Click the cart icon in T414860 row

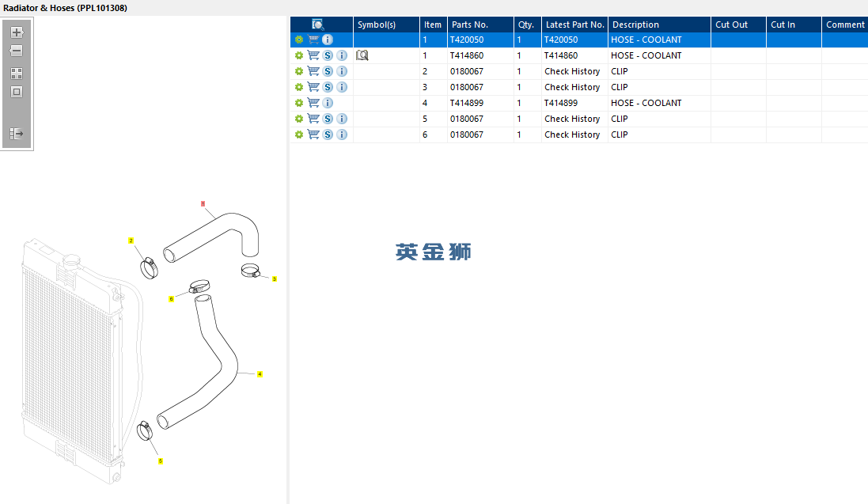pos(313,55)
